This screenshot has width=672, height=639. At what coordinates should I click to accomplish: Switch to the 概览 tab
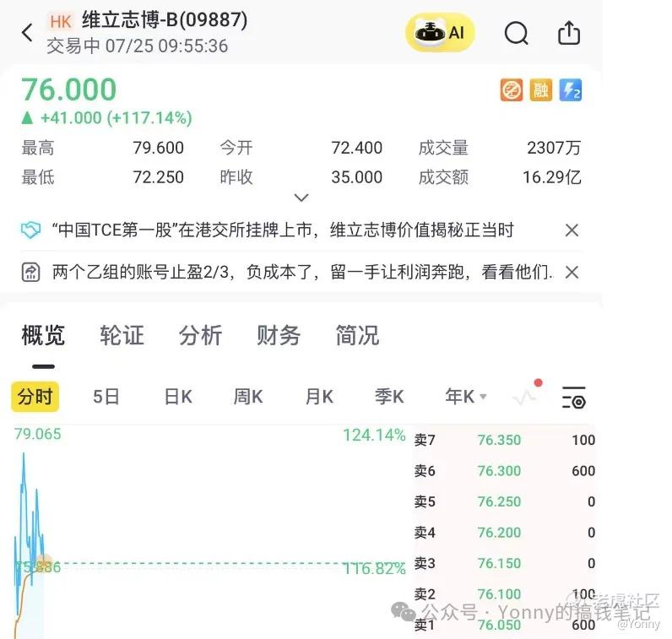point(43,335)
